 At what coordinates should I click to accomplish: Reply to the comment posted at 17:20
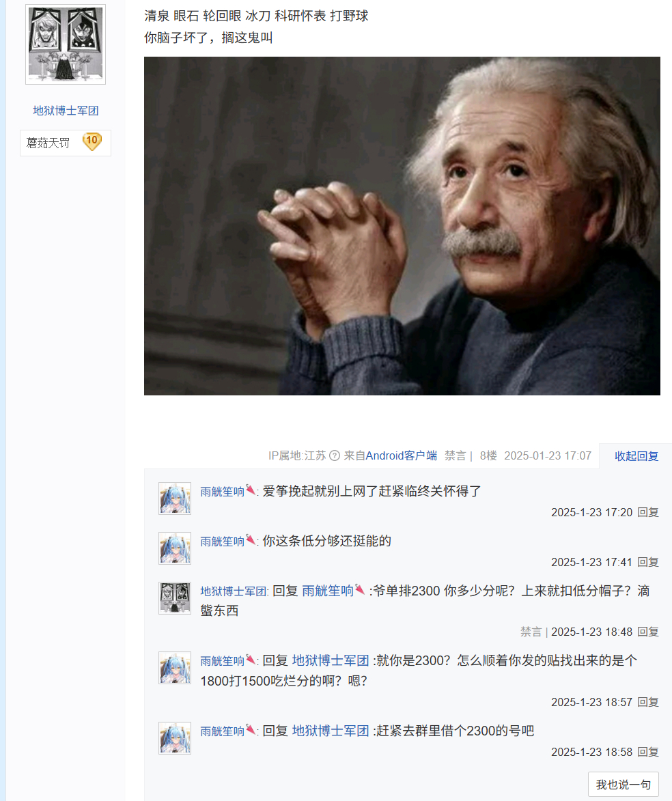point(648,512)
